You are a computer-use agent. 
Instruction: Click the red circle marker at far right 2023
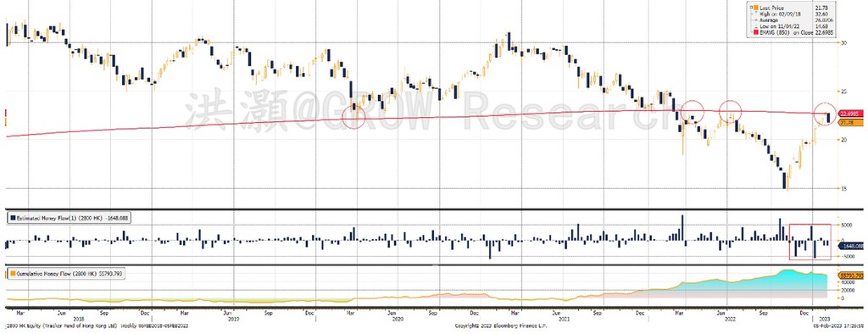tap(826, 114)
